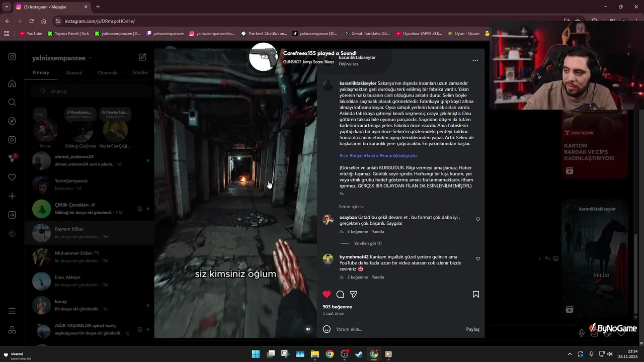
Task: Open koray conversation
Action: coord(90,305)
